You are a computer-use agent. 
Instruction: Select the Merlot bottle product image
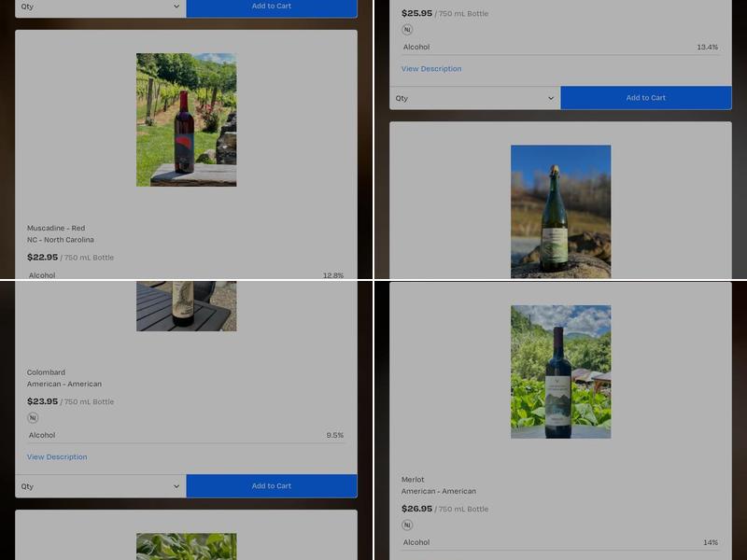(560, 371)
